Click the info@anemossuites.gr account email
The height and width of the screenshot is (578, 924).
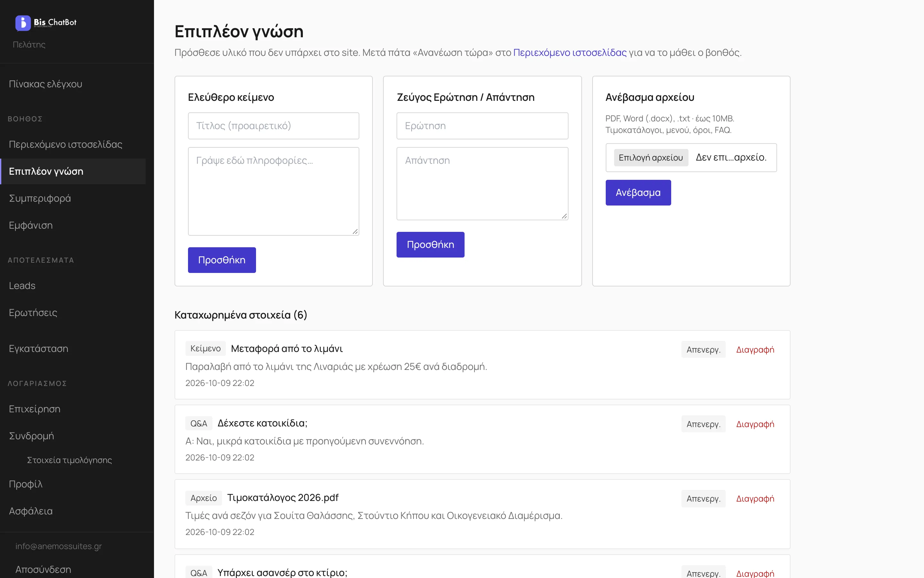point(58,546)
